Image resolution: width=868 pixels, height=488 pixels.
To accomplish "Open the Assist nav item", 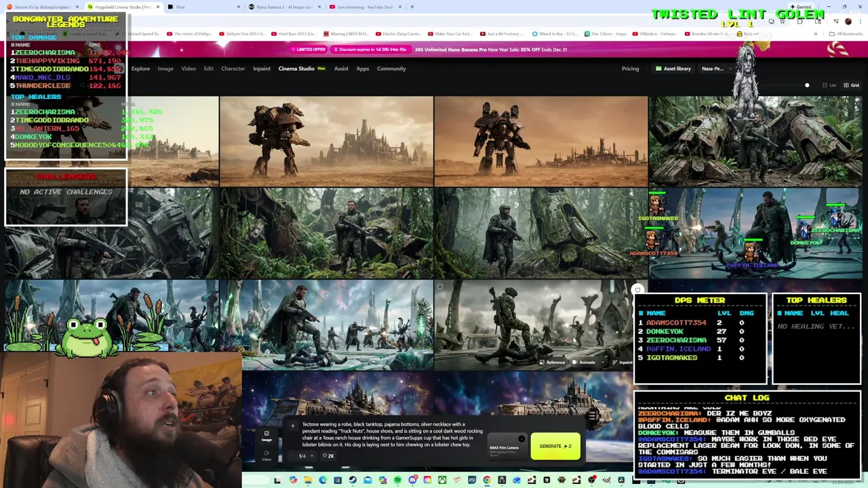I will [x=341, y=68].
